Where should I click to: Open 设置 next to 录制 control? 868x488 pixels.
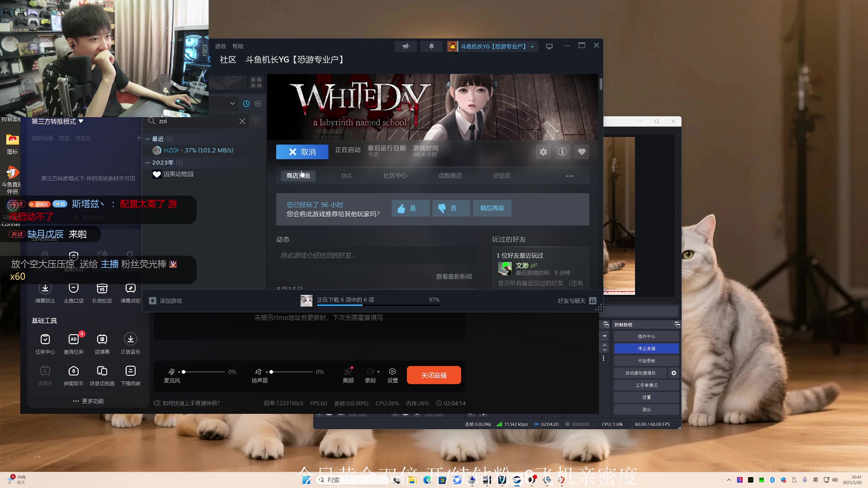click(392, 375)
